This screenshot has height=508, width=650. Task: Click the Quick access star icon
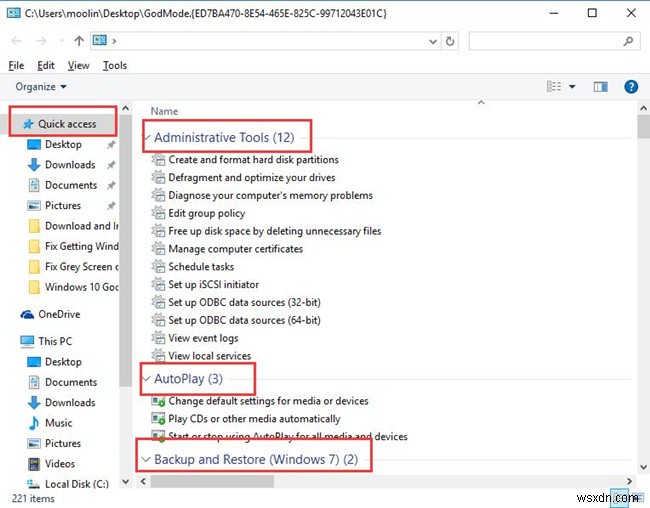28,124
